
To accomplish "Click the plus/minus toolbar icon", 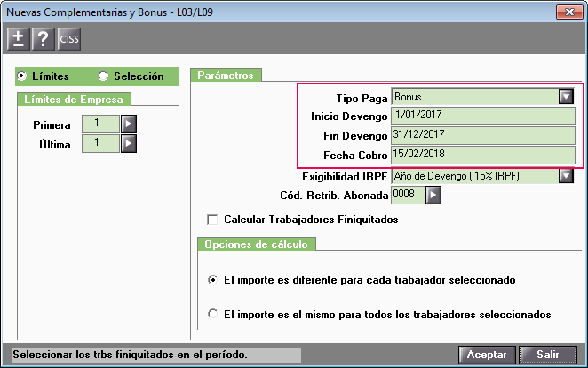I will point(18,38).
